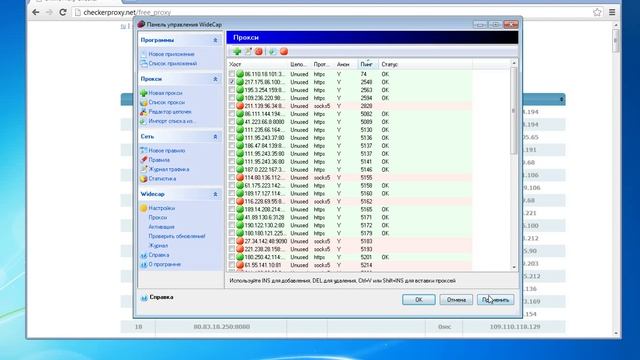Click the icon beside Новое приложение
This screenshot has width=640, height=360.
[144, 54]
